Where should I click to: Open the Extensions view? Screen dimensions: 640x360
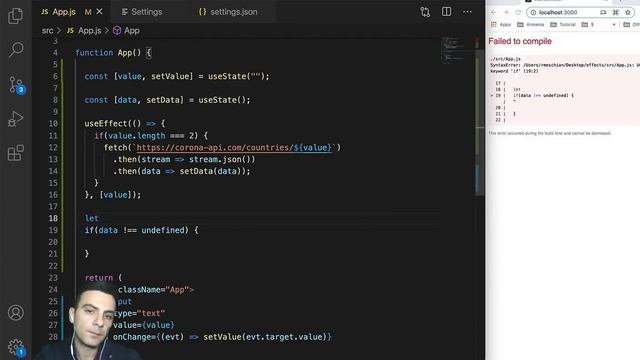(16, 153)
